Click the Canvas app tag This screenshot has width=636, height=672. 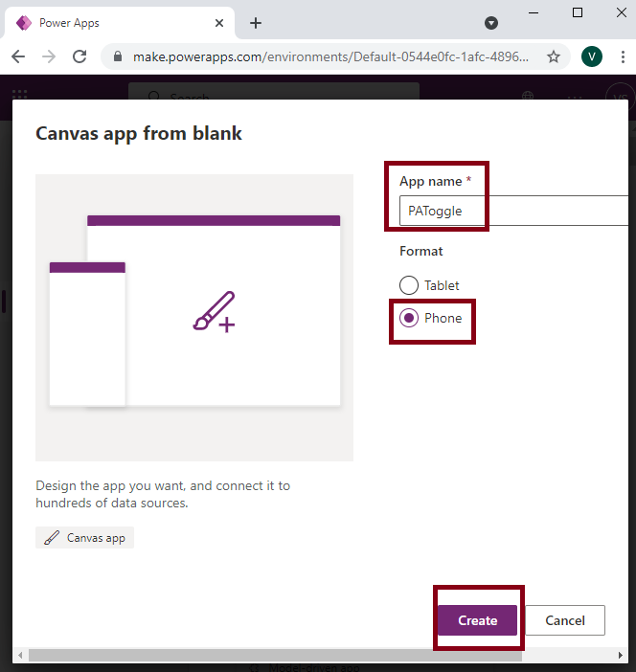85,538
